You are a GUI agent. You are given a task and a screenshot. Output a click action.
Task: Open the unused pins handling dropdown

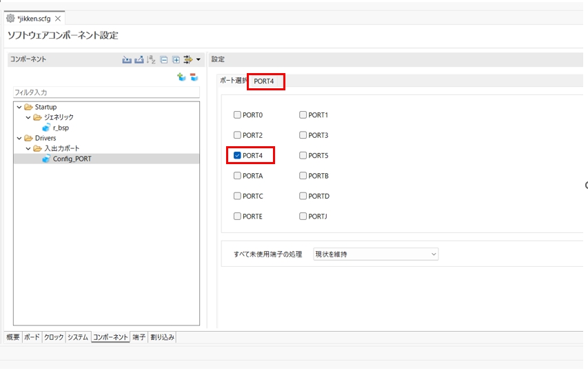point(376,254)
